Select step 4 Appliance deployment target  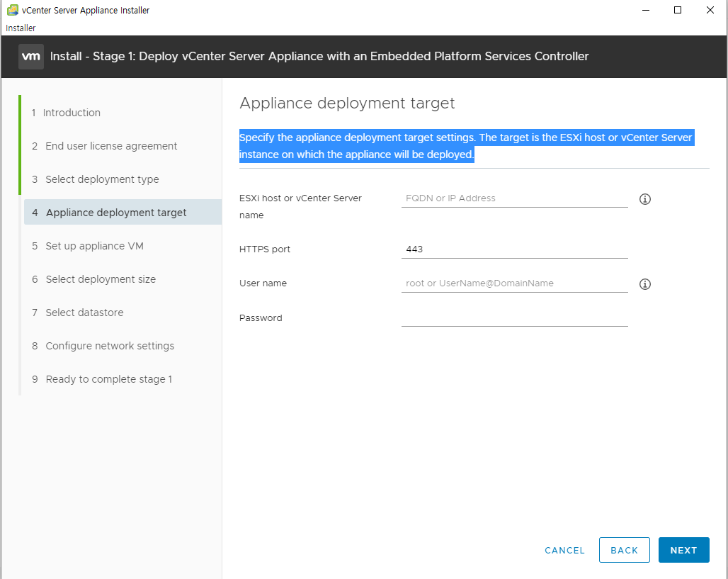click(x=123, y=213)
